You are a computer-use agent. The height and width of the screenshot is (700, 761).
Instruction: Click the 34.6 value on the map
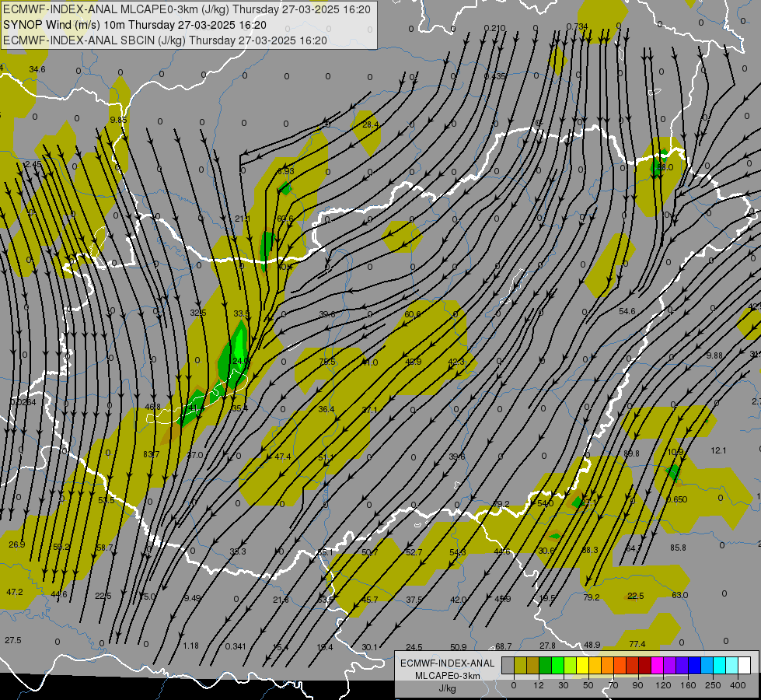click(37, 69)
